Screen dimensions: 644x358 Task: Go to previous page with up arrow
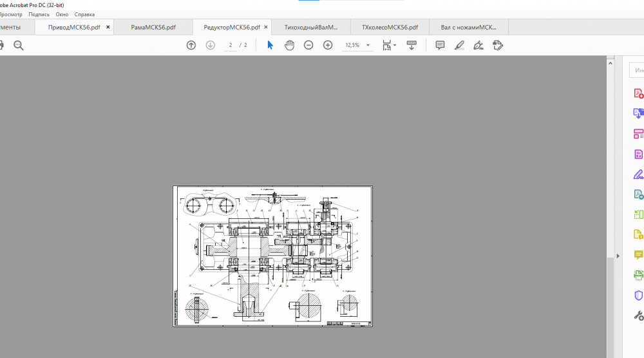pos(191,45)
